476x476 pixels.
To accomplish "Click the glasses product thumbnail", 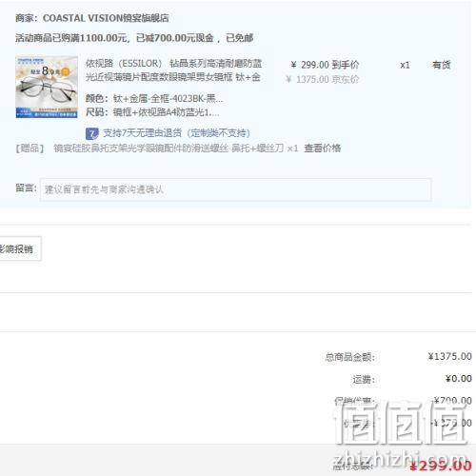I will pyautogui.click(x=47, y=87).
